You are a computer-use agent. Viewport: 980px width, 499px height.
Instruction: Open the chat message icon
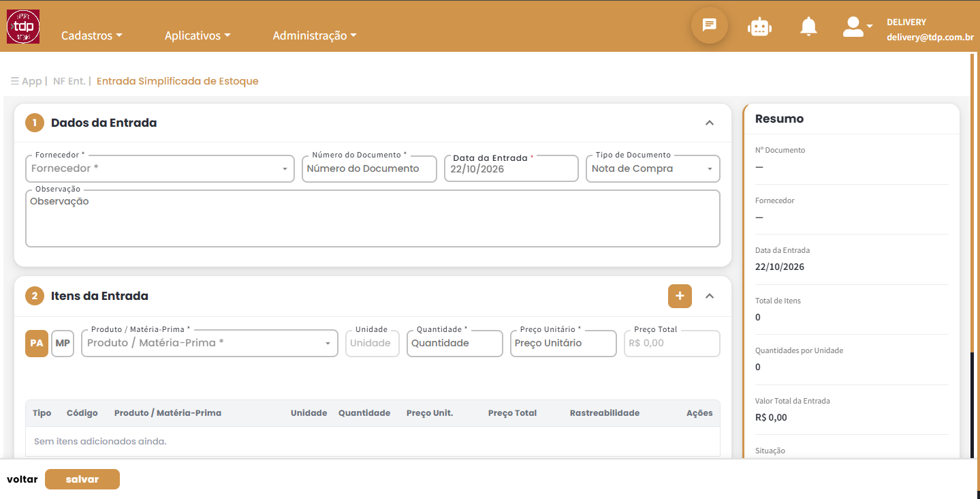click(x=710, y=25)
